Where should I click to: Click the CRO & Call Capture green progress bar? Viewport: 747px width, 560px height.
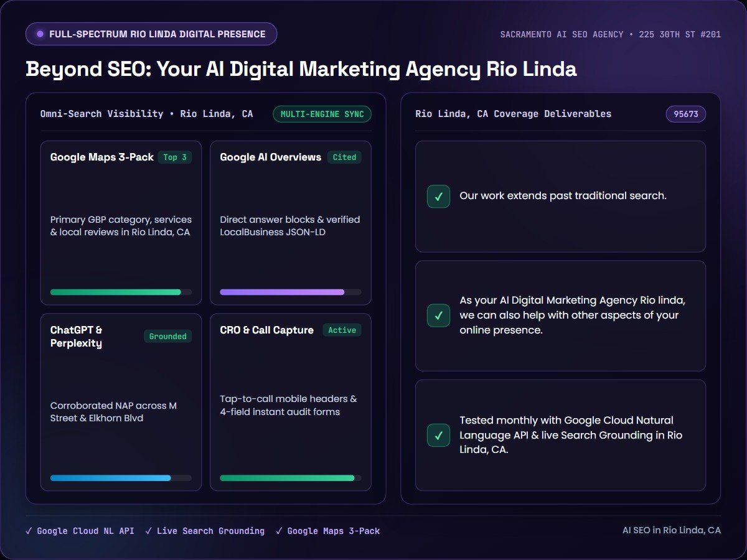click(291, 478)
